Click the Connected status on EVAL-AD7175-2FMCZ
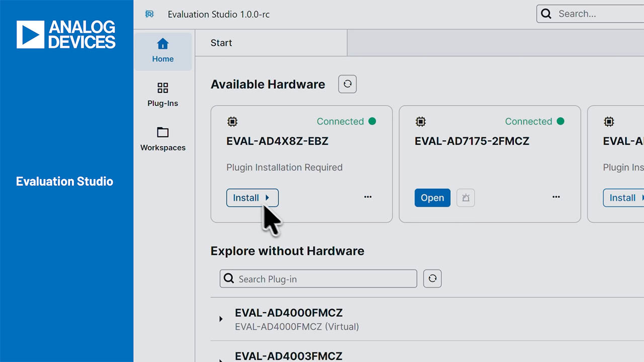The image size is (644, 362). [x=534, y=121]
